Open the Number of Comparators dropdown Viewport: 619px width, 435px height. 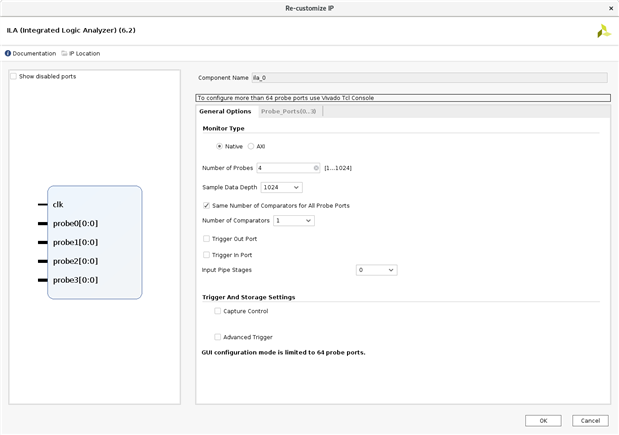pyautogui.click(x=294, y=221)
